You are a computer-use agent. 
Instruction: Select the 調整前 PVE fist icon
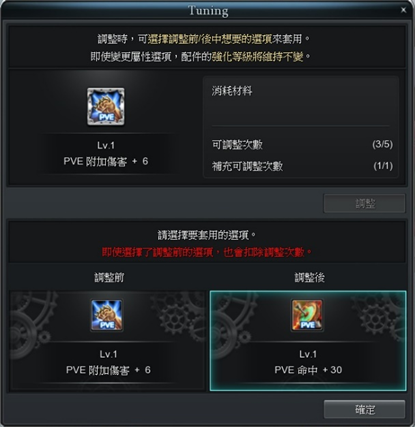coord(107,315)
